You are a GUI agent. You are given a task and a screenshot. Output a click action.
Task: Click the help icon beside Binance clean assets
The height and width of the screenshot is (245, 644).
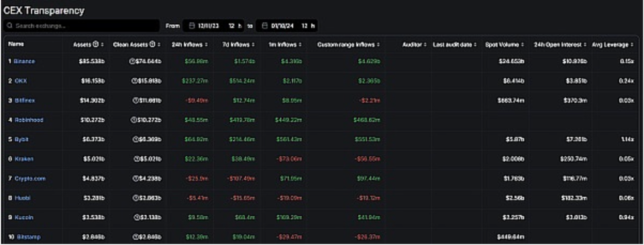tap(133, 62)
